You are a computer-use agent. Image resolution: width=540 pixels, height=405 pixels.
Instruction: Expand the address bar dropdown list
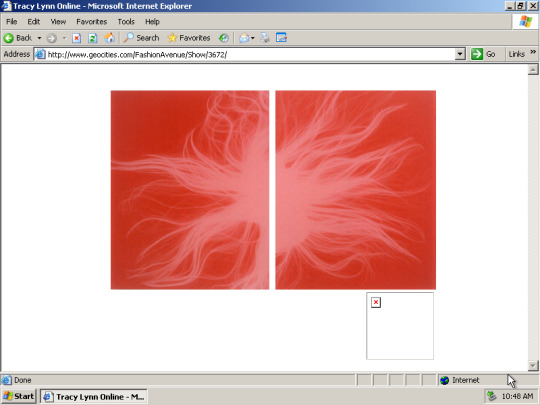click(x=460, y=54)
